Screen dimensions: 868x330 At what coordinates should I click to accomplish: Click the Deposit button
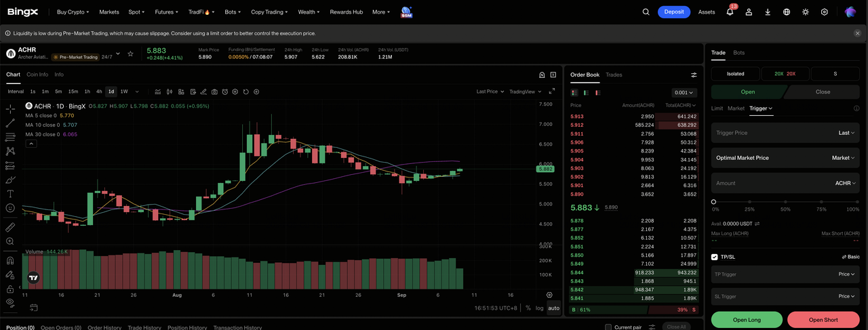(x=674, y=12)
